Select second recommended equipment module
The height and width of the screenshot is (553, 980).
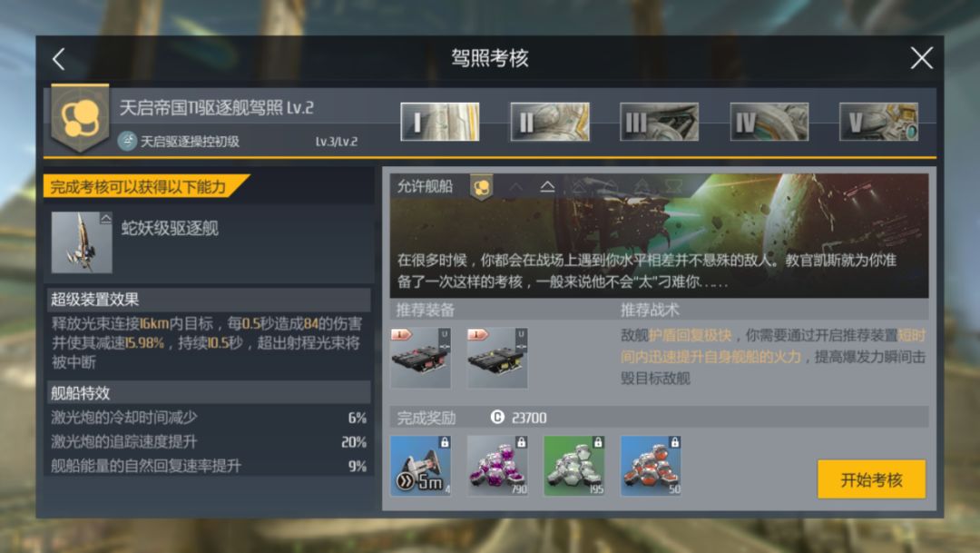pyautogui.click(x=497, y=358)
